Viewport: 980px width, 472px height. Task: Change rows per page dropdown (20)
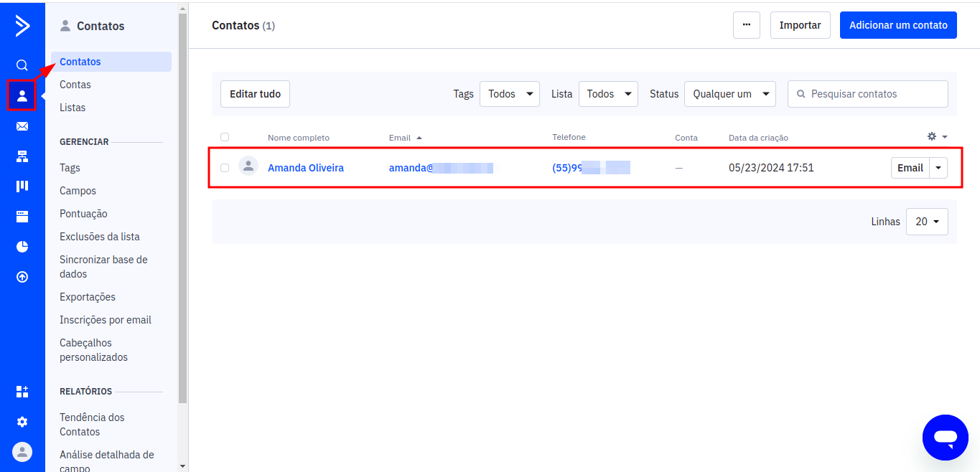point(927,222)
